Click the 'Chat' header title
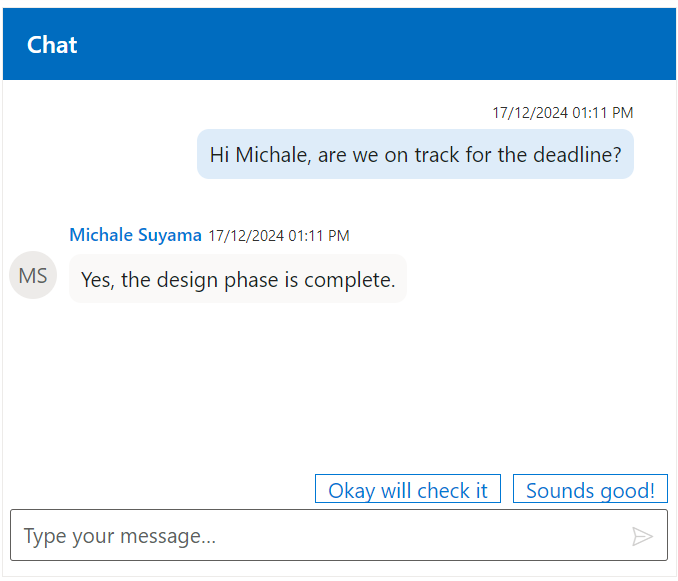Image resolution: width=678 pixels, height=581 pixels. coord(52,45)
